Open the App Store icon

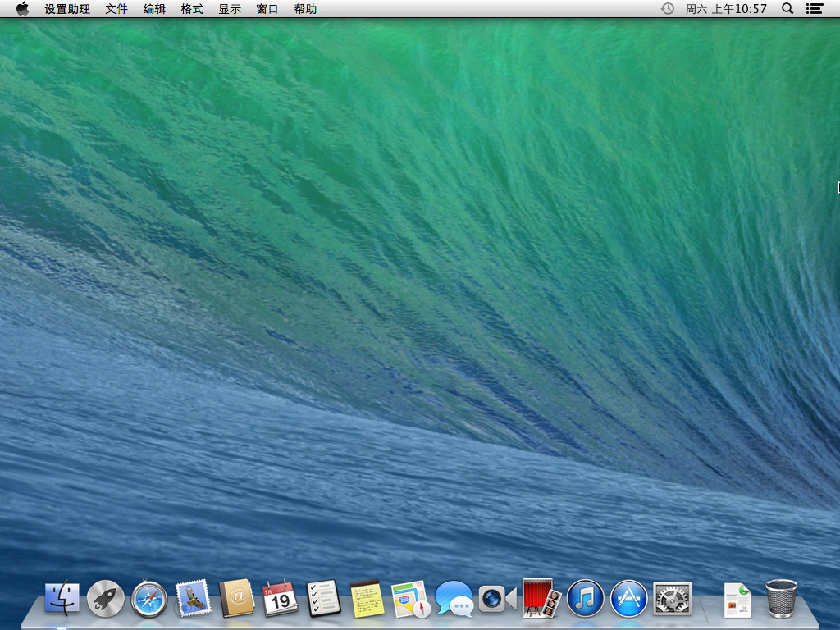pyautogui.click(x=629, y=598)
